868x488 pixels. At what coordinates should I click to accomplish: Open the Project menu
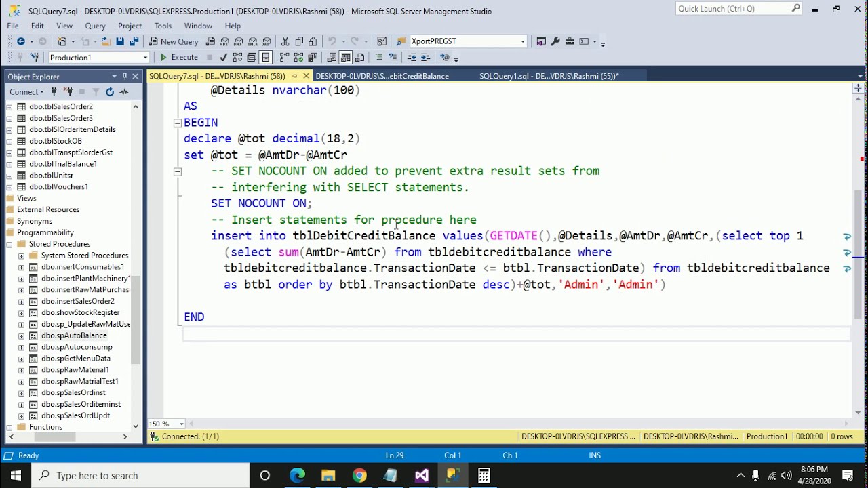[x=130, y=26]
